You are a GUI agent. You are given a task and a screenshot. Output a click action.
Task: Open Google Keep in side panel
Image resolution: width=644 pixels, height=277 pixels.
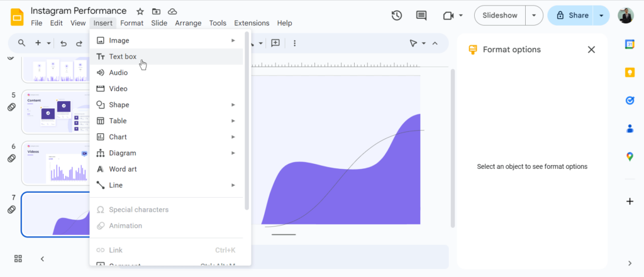(x=630, y=72)
